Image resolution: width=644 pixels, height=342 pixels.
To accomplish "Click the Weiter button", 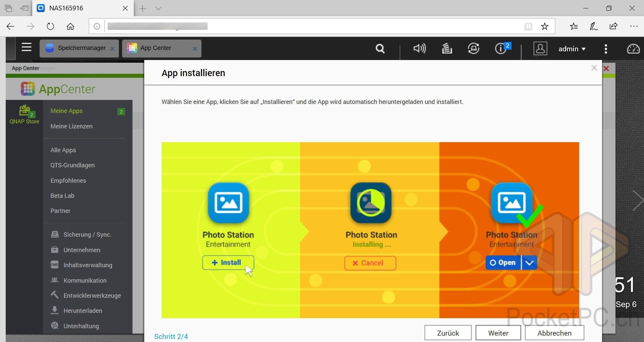I will click(x=498, y=333).
